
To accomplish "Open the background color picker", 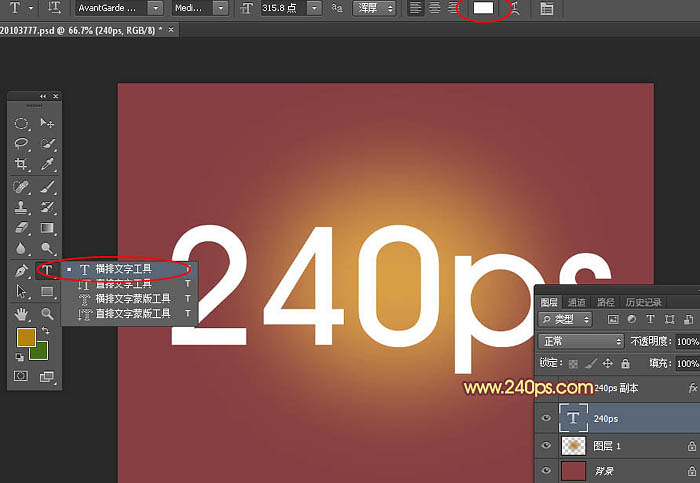I will [x=41, y=353].
